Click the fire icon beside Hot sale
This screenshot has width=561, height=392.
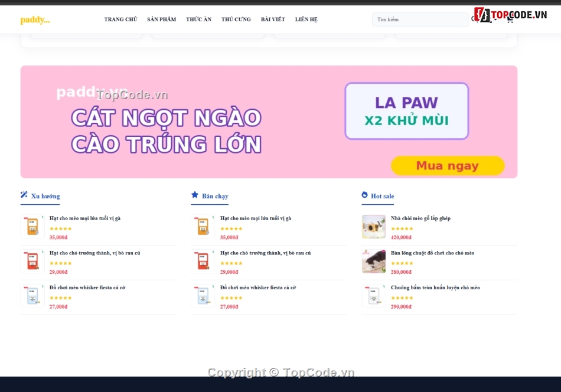364,195
